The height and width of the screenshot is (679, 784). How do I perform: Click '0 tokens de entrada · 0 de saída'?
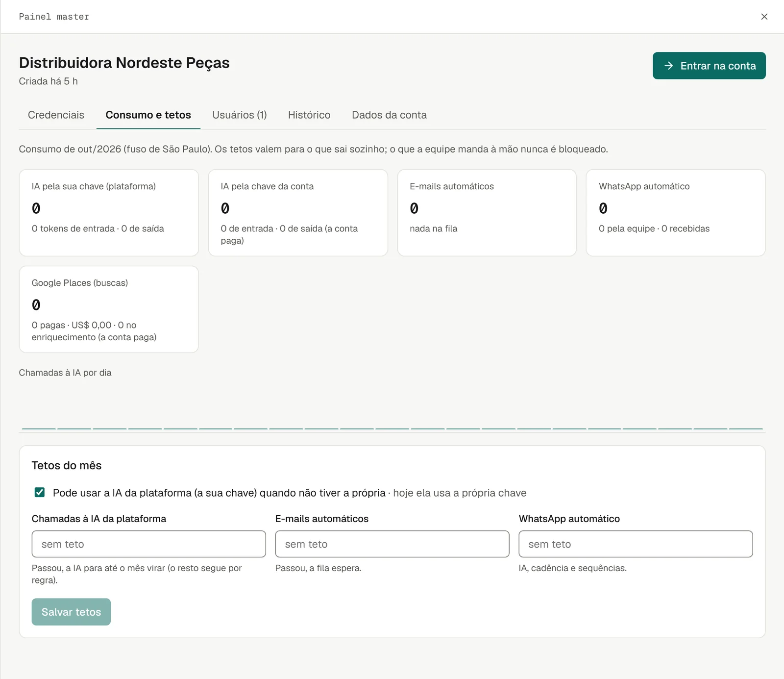(x=98, y=228)
